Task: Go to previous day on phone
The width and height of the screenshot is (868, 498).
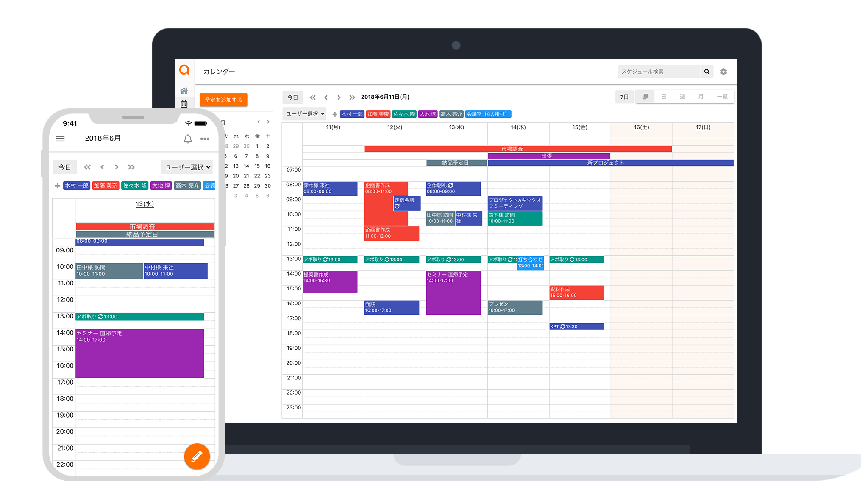Action: [x=102, y=167]
